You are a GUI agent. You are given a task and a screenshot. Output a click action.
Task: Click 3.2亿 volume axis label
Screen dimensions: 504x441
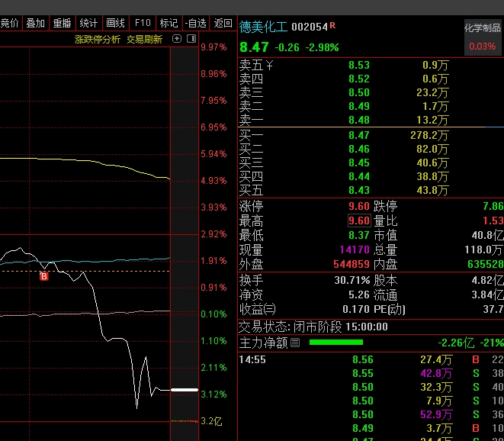click(211, 421)
